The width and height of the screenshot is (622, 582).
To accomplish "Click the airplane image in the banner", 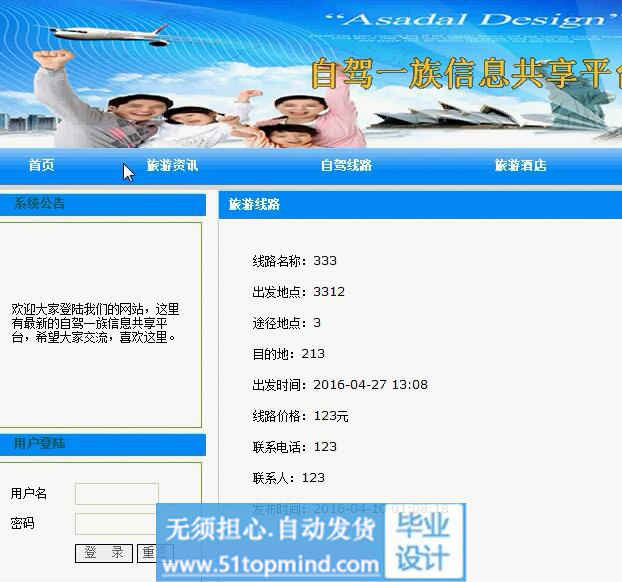I will [x=110, y=34].
